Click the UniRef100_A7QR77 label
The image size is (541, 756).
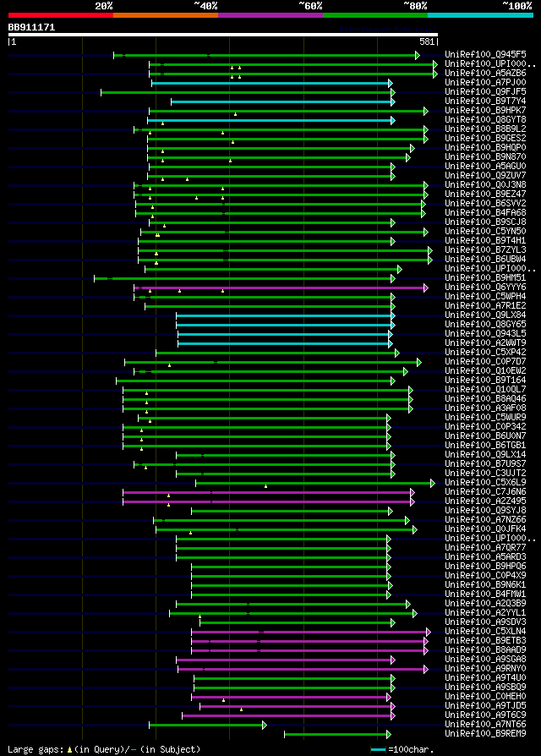click(x=485, y=547)
